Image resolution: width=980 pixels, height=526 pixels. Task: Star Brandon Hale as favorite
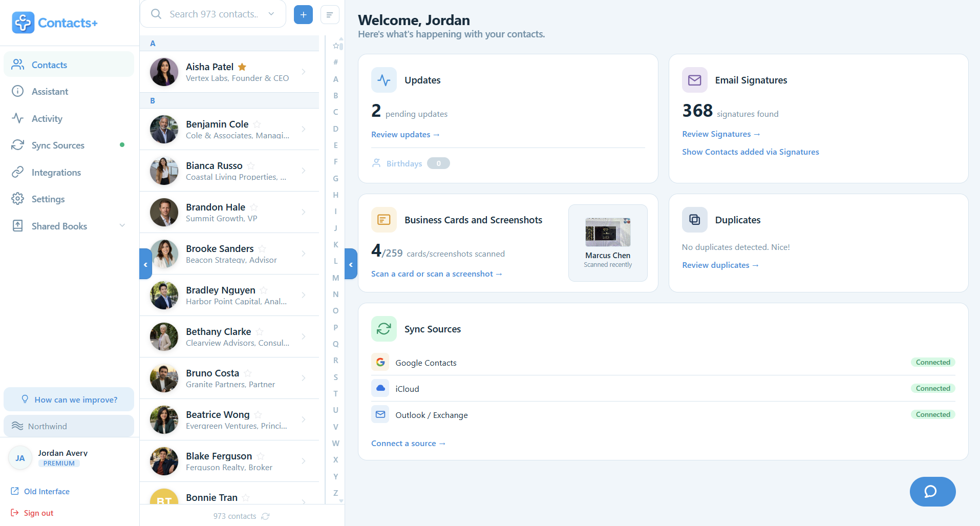(x=254, y=207)
